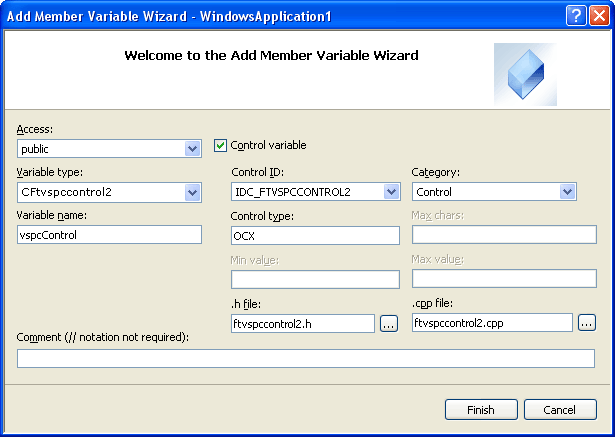Click the help question mark button

(x=575, y=16)
